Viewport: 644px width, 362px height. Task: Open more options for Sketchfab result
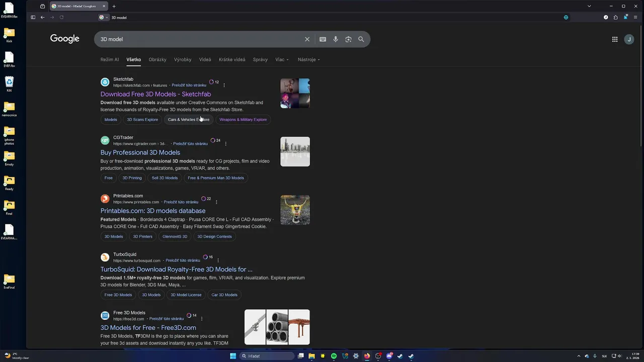[224, 85]
